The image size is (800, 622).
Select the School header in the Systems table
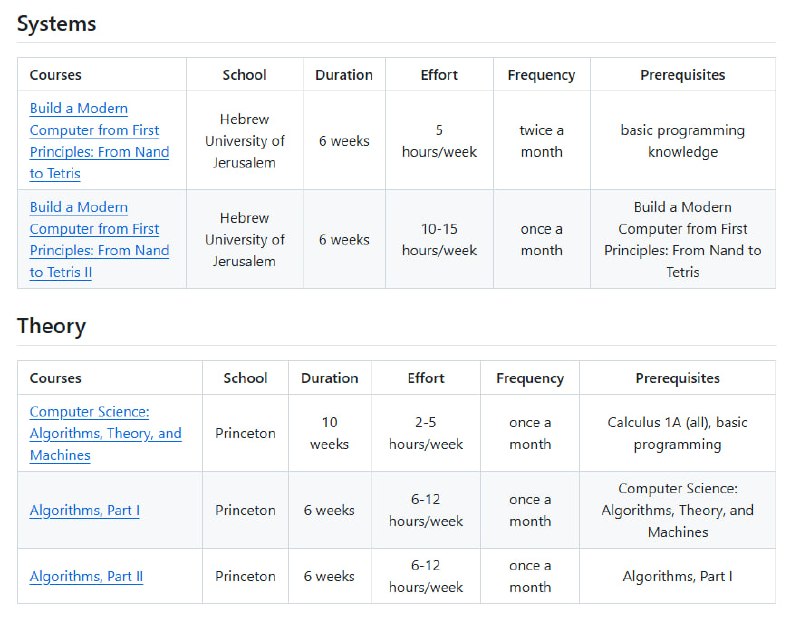click(x=245, y=75)
